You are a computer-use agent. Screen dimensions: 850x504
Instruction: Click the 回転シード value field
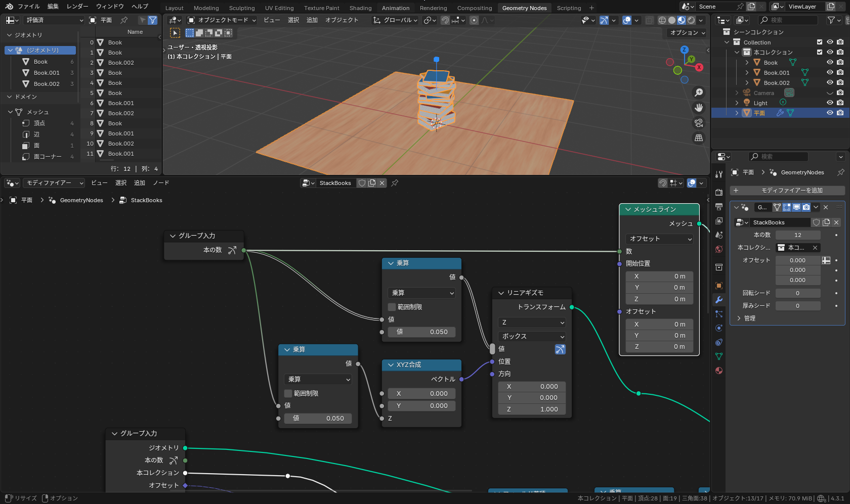798,293
